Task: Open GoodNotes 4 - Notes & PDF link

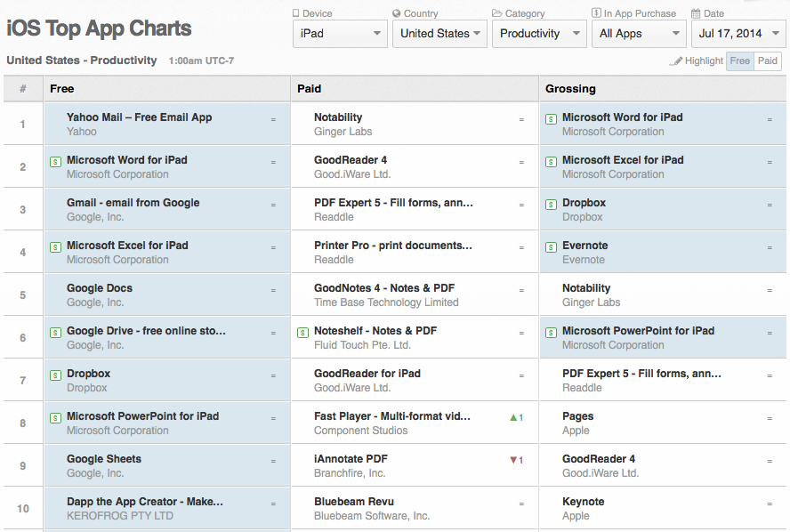Action: tap(384, 288)
